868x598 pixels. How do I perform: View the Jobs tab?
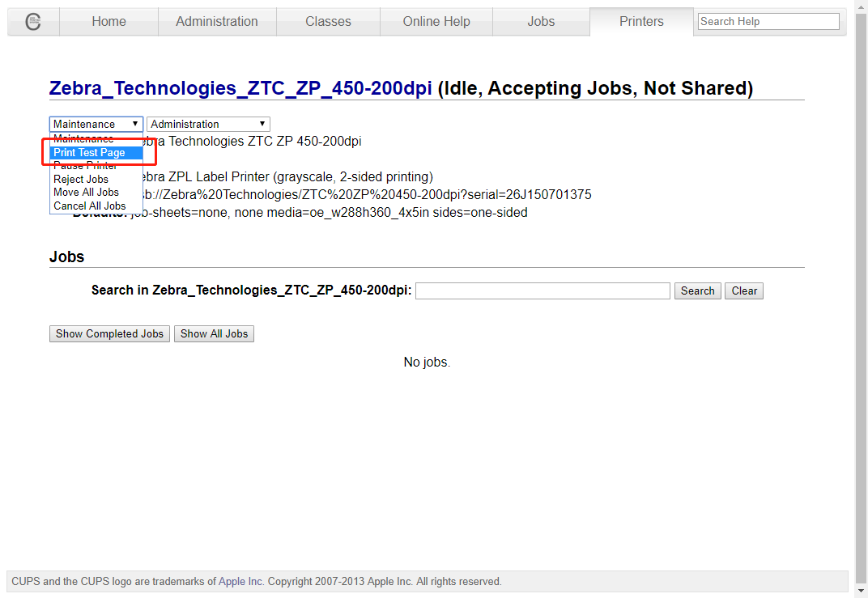[541, 22]
